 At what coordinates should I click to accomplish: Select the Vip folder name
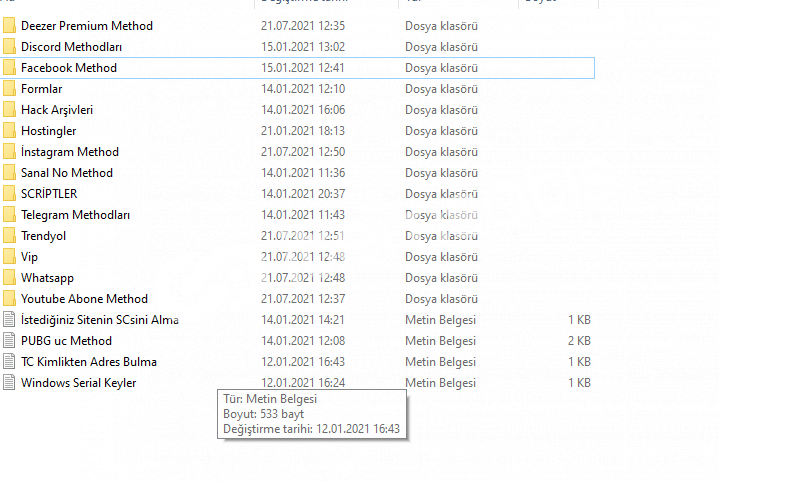click(x=29, y=257)
